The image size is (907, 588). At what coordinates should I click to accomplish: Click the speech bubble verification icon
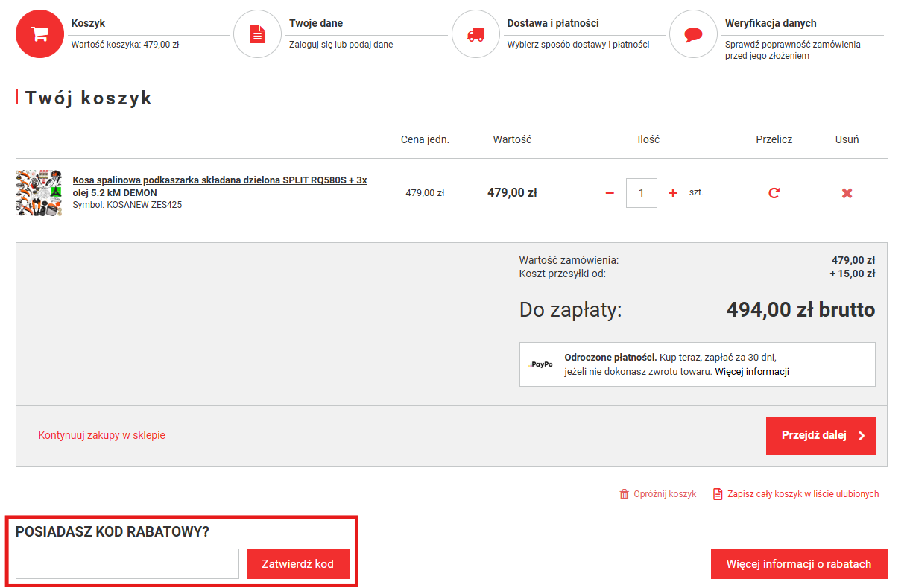click(x=693, y=34)
